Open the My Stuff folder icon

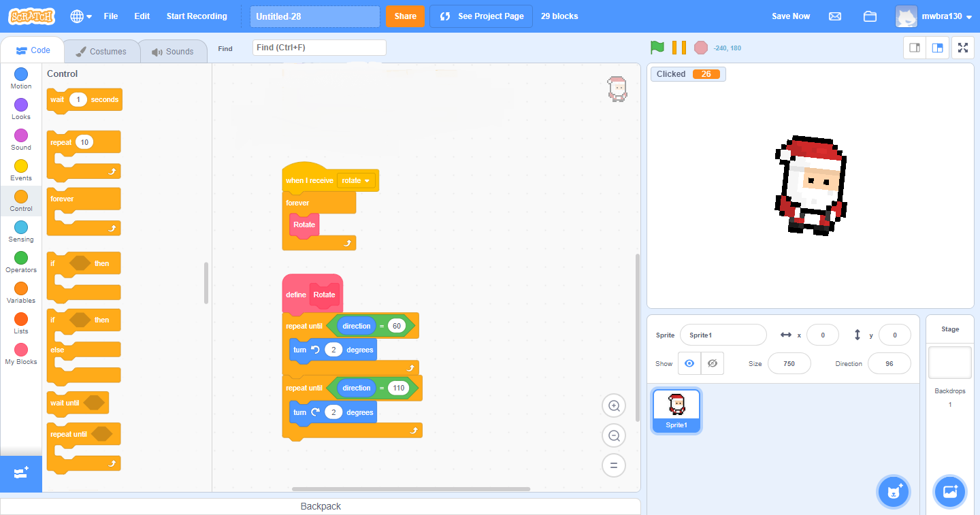[x=870, y=16]
